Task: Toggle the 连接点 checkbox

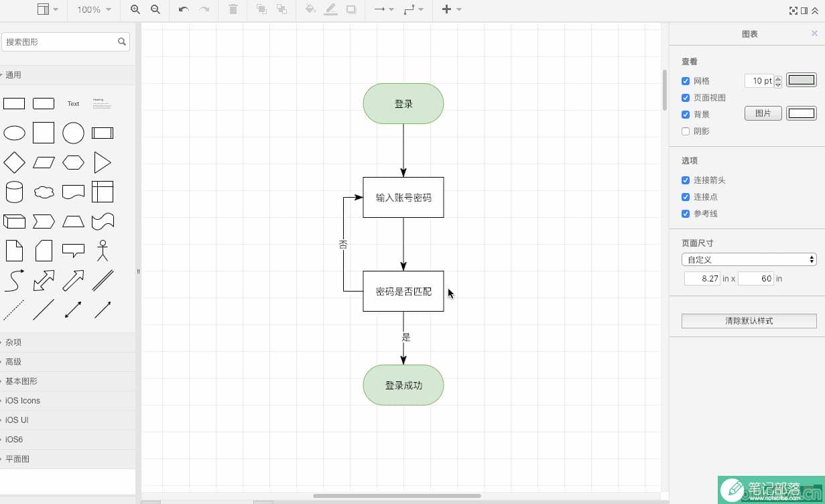Action: tap(686, 197)
